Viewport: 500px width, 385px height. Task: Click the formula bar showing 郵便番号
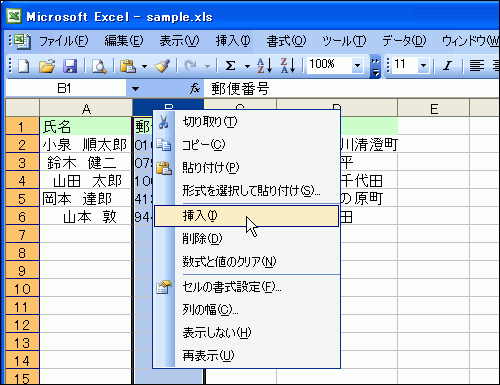point(352,89)
